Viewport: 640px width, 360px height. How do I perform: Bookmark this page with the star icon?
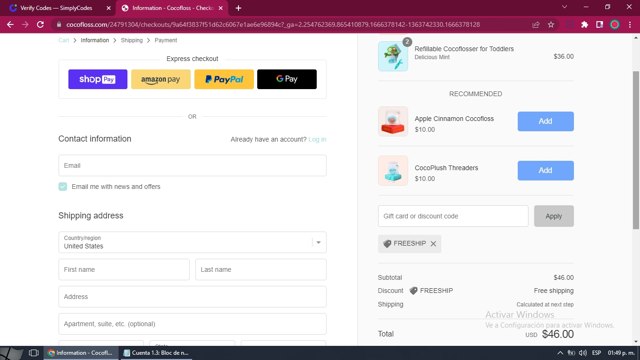pos(551,24)
